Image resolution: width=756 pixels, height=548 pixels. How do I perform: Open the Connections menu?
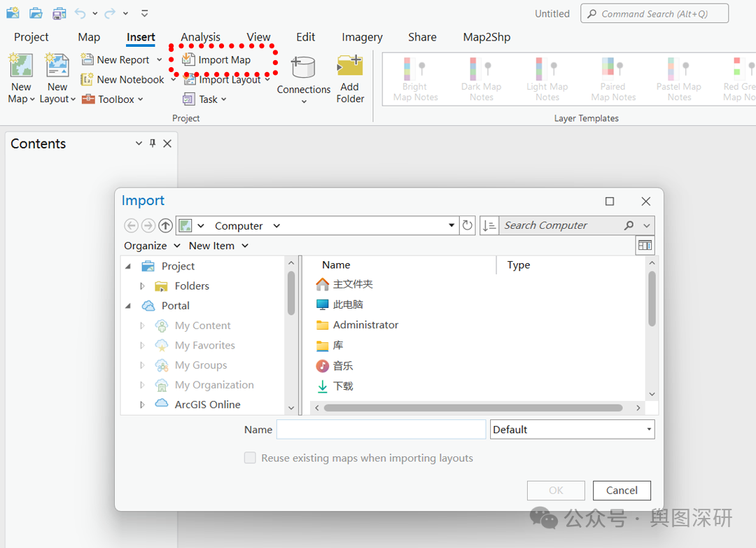pos(304,79)
